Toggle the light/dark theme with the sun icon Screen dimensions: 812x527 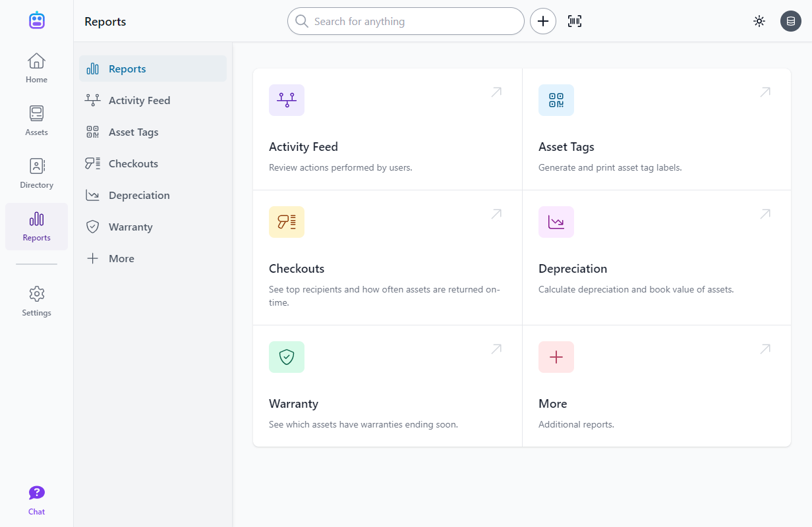(759, 20)
